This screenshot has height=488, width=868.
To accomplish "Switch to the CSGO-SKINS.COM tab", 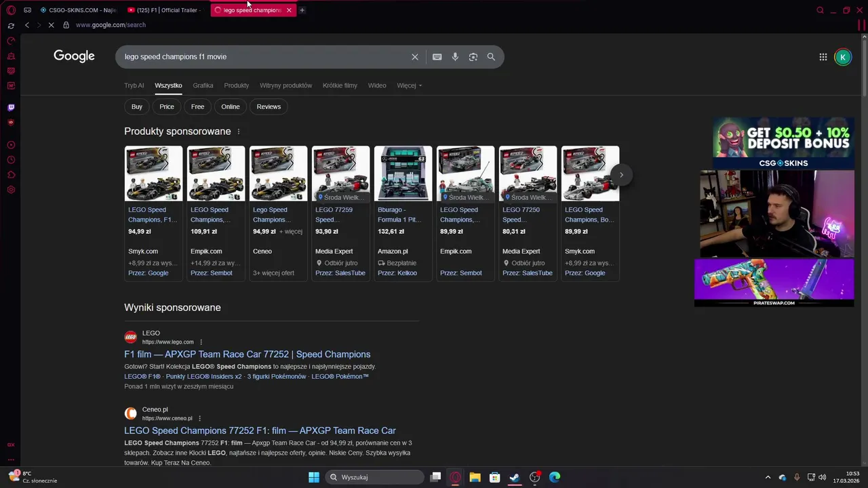I will (78, 10).
